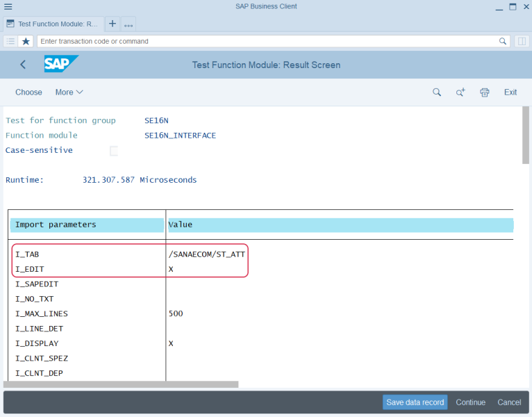This screenshot has width=532, height=417.
Task: Click the favorites star icon
Action: tap(26, 42)
